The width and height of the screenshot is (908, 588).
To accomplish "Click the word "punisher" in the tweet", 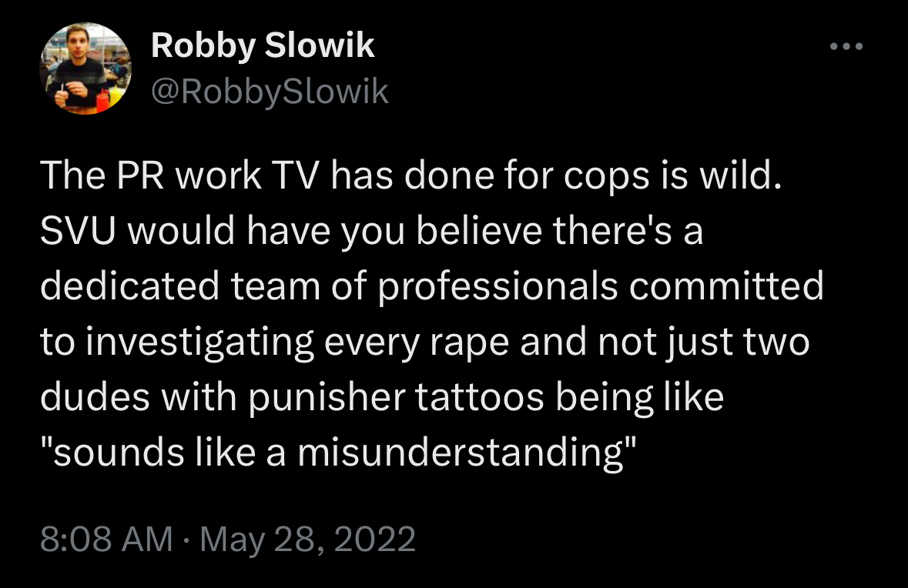I will point(319,399).
